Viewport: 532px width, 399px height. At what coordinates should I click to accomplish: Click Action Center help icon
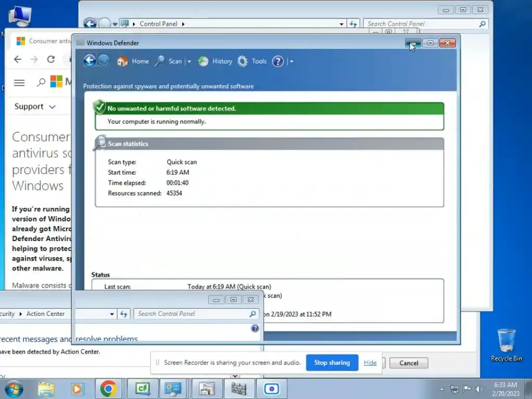(255, 328)
